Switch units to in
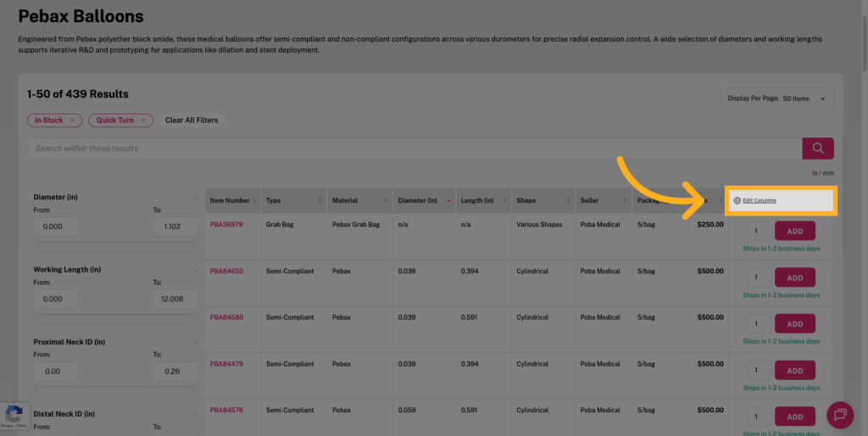The image size is (868, 436). coord(815,173)
